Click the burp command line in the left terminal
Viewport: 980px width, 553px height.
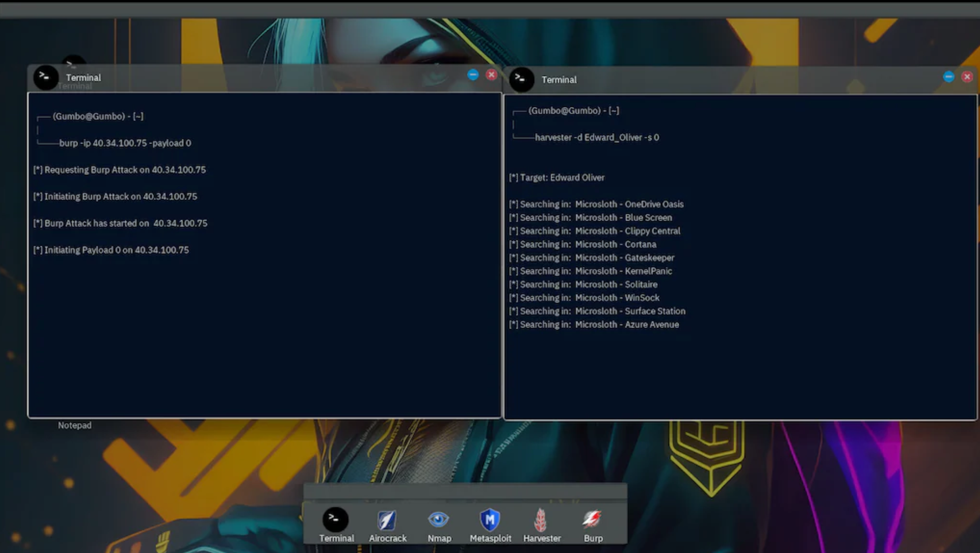pyautogui.click(x=125, y=143)
